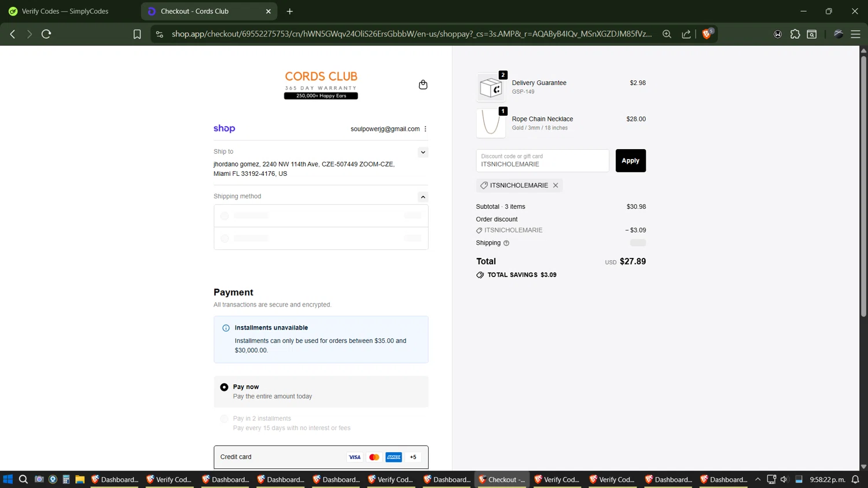Click the Delivery Guarantee product thumbnail
The image size is (868, 488).
pyautogui.click(x=491, y=87)
